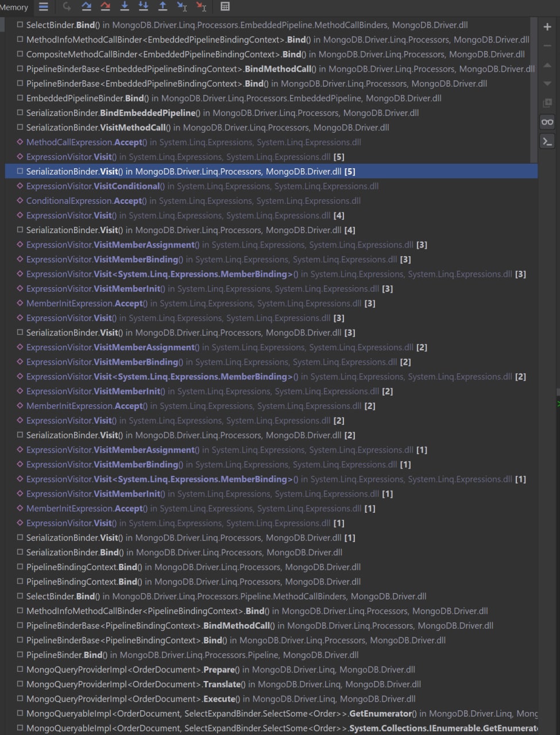Open the immediate console prompt icon

547,141
